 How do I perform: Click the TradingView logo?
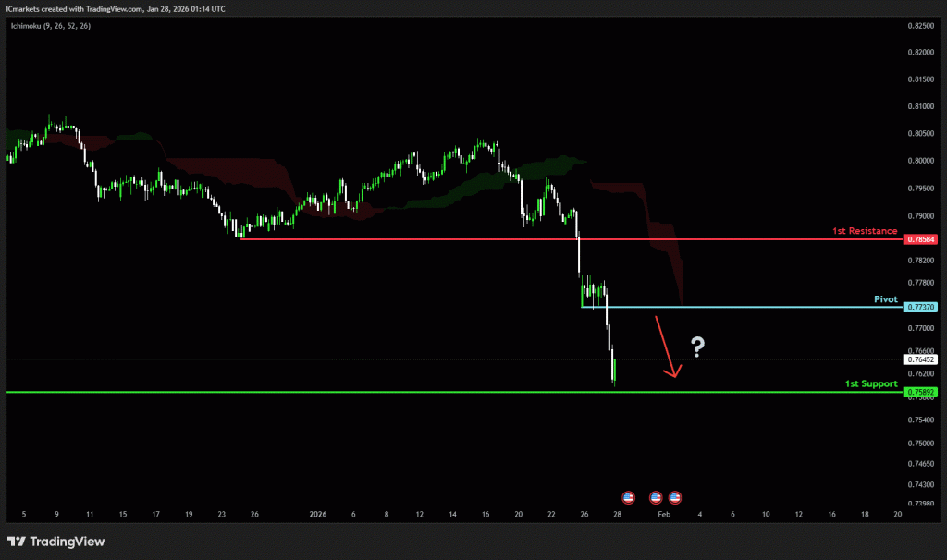pos(55,542)
